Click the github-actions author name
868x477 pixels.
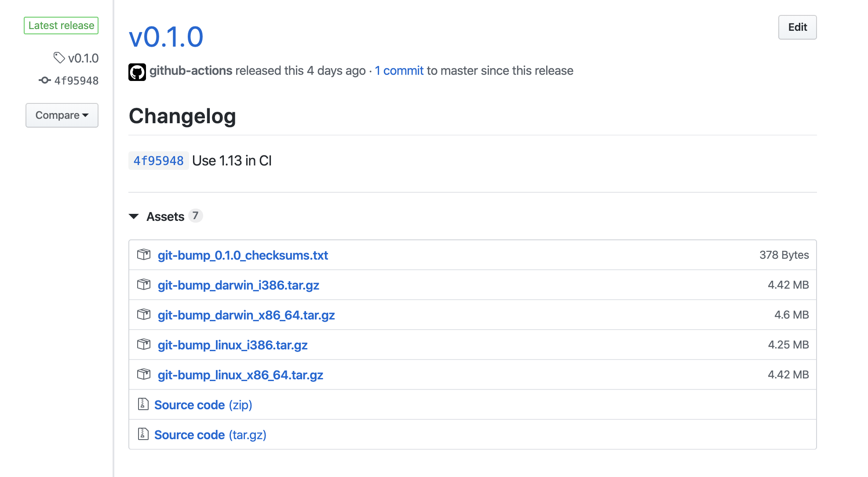191,70
